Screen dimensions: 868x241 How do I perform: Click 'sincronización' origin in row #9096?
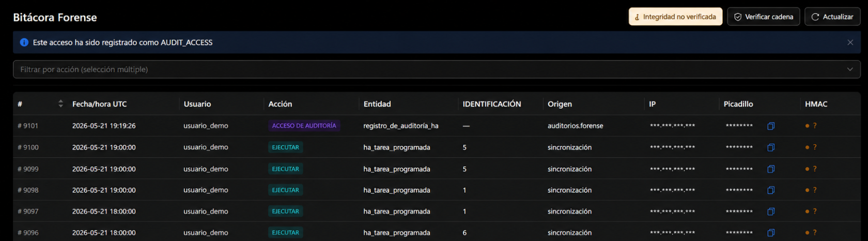coord(569,233)
